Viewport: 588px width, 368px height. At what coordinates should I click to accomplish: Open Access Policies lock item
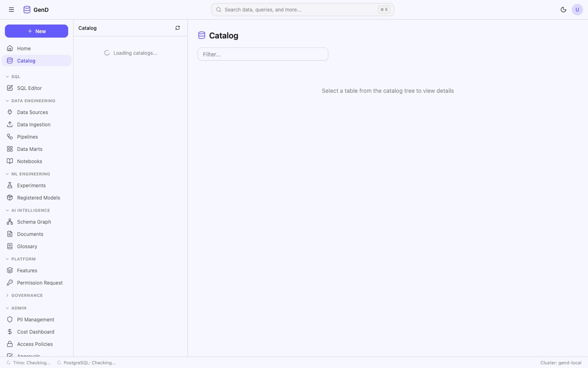(35, 344)
